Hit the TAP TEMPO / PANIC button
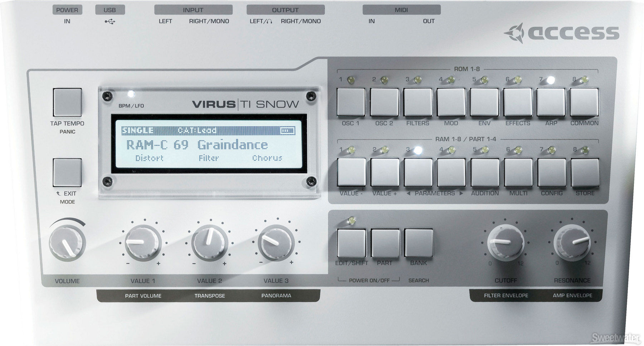Screen dimensions: 644x346 (x=67, y=102)
